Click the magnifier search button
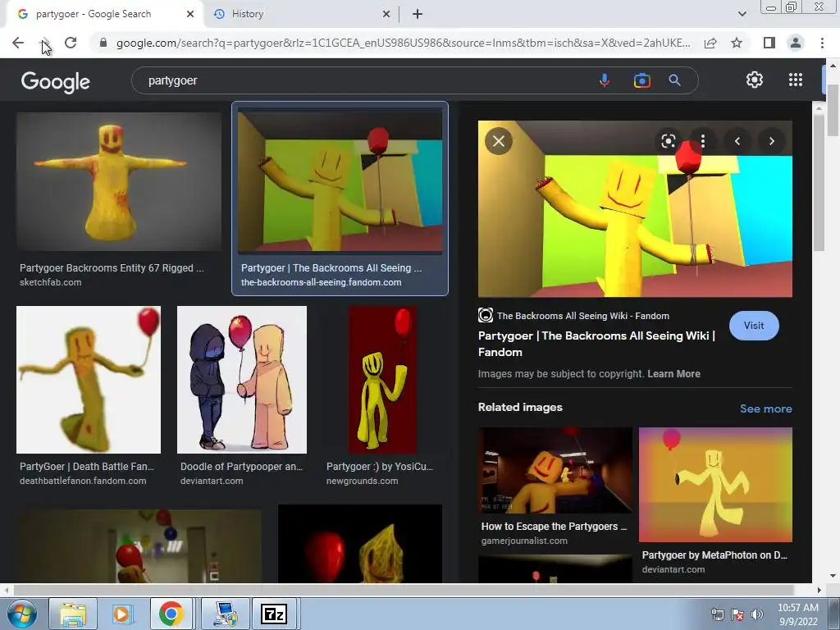The width and height of the screenshot is (840, 630). click(x=674, y=80)
